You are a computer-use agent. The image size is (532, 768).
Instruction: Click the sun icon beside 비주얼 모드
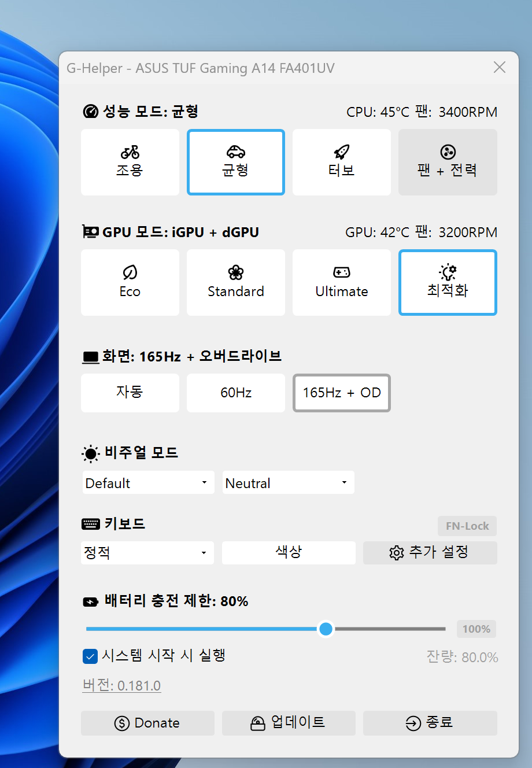(91, 453)
